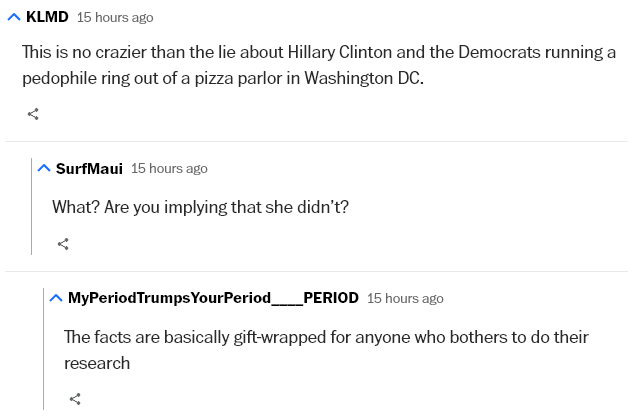The height and width of the screenshot is (418, 636).
Task: Click the divider line below KLMD's comment
Action: tap(316, 141)
